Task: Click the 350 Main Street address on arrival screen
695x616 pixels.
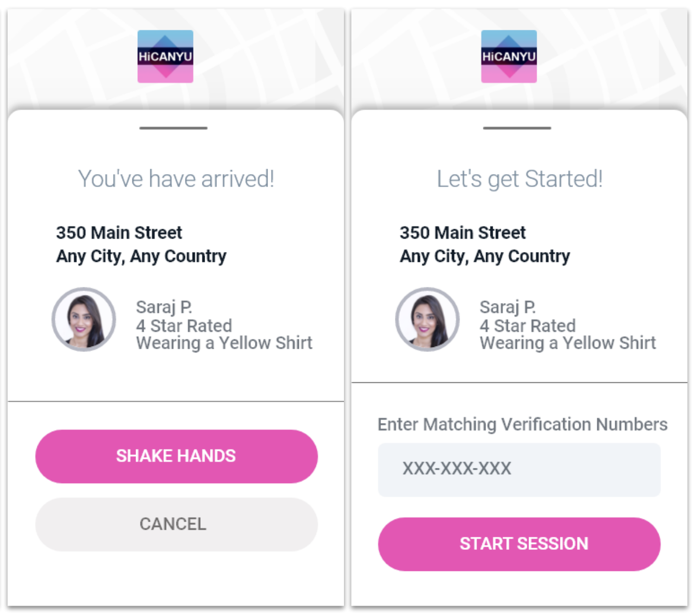Action: coord(119,233)
